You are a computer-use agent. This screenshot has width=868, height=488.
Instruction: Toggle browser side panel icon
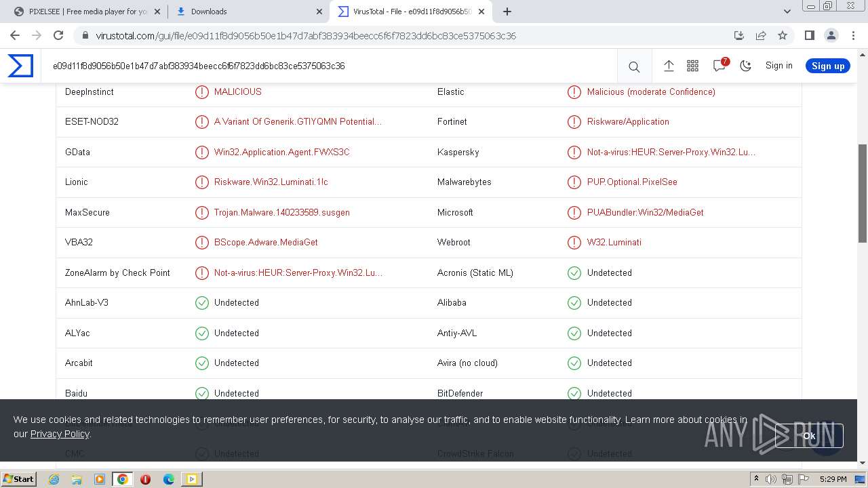pyautogui.click(x=809, y=35)
